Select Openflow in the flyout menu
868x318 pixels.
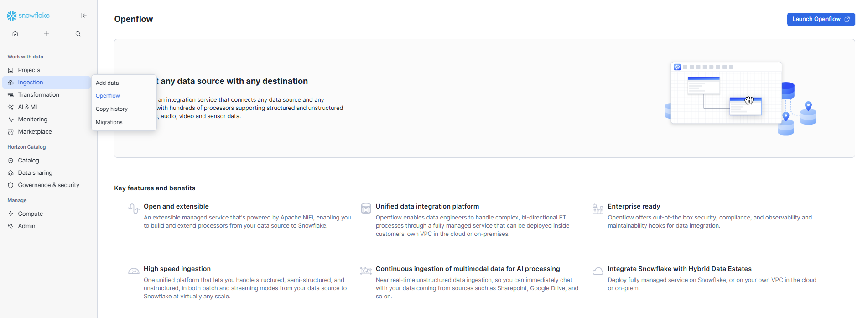[x=108, y=96]
